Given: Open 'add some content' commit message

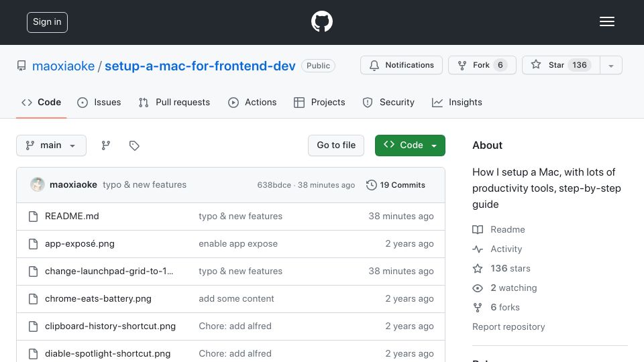Looking at the screenshot, I should (x=236, y=299).
